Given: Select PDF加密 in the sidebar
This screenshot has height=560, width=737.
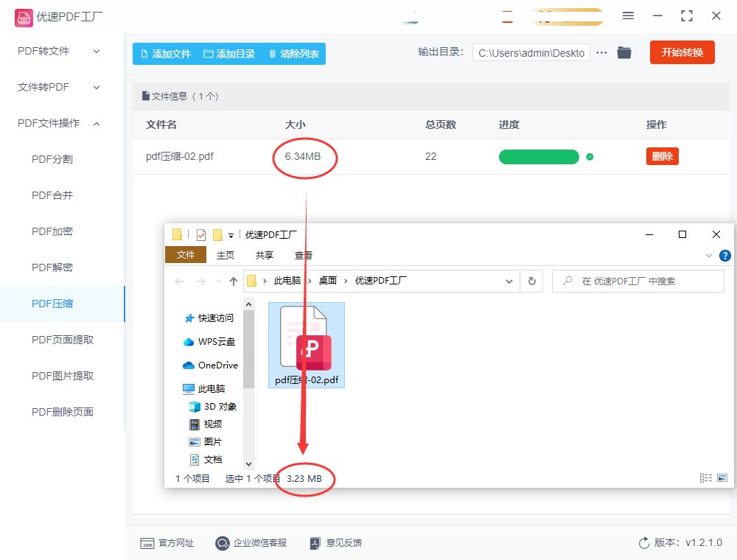Looking at the screenshot, I should (x=52, y=231).
